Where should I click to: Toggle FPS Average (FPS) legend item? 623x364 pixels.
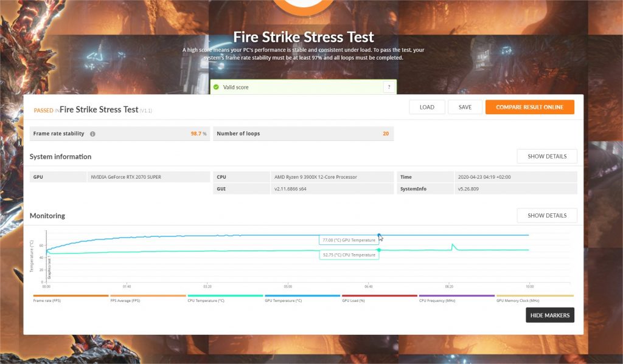(x=148, y=298)
